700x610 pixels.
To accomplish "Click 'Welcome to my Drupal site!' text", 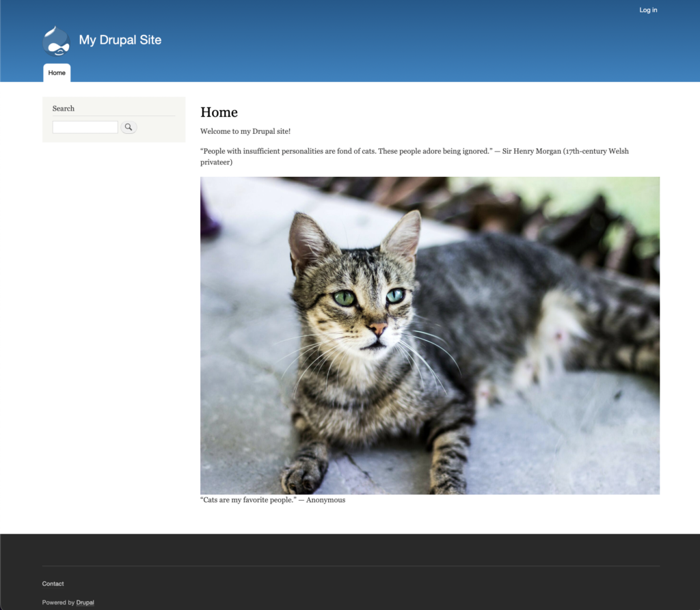I will [245, 131].
